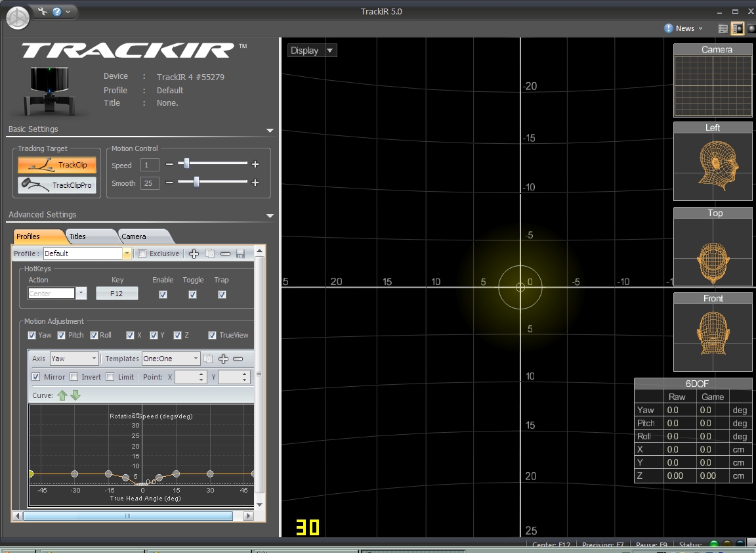Open the Display dropdown in 3D view

(x=312, y=51)
